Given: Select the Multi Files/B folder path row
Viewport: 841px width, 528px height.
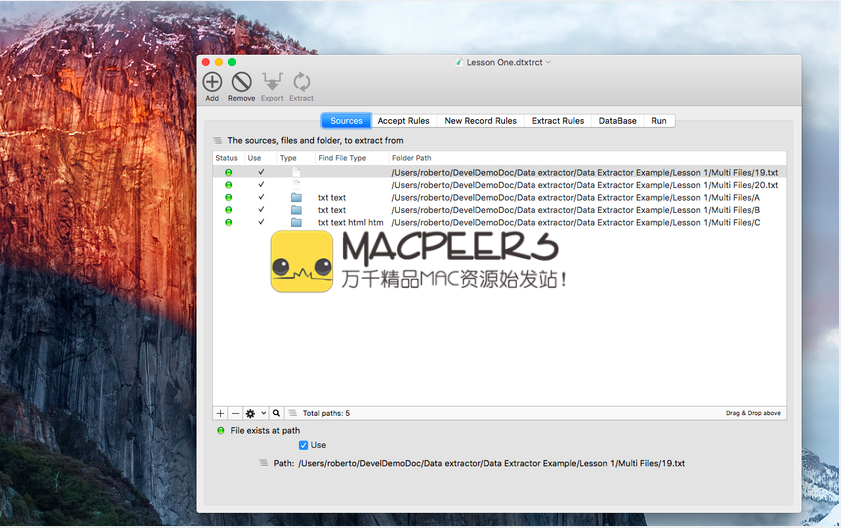Looking at the screenshot, I should coord(575,210).
